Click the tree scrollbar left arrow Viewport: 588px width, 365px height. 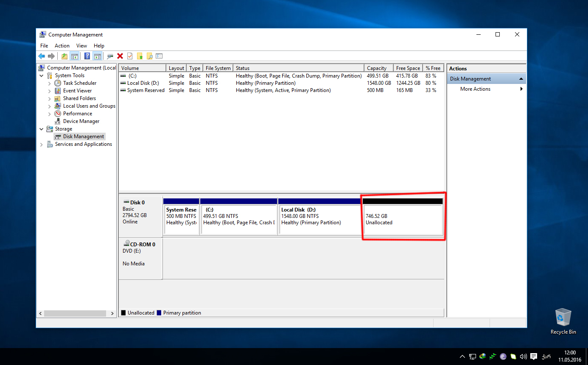point(41,314)
